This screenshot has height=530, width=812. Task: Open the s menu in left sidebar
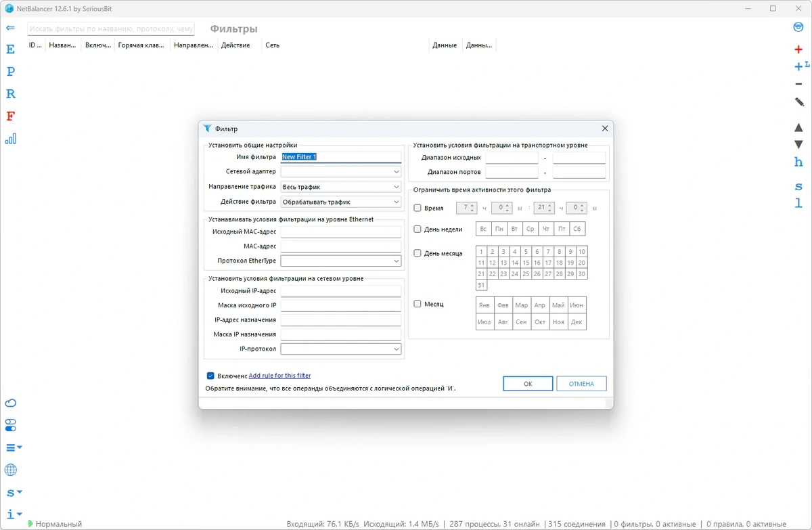[14, 492]
